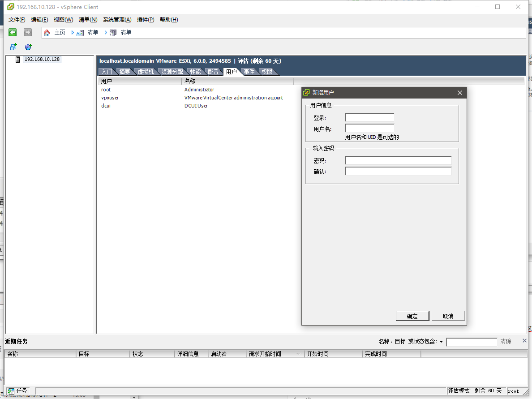
Task: Click the 密码 input field
Action: (398, 160)
